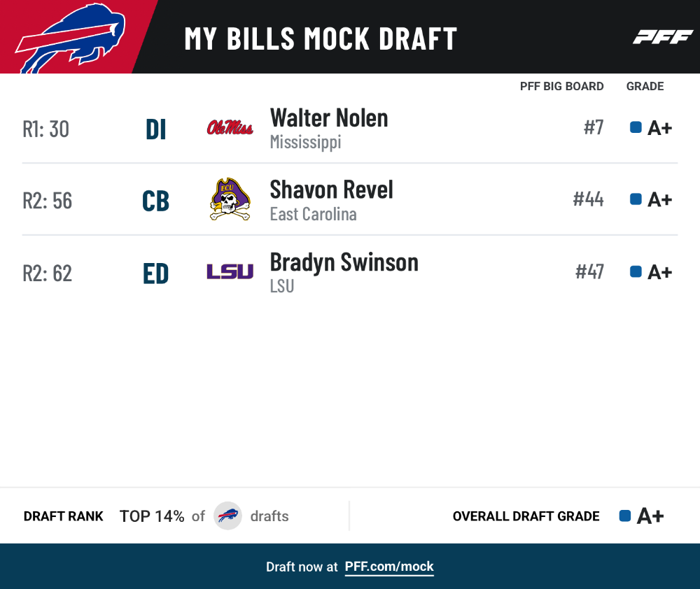Click the blue square beside Shavon Revel's grade
Screen dimensions: 700x589
pyautogui.click(x=636, y=199)
